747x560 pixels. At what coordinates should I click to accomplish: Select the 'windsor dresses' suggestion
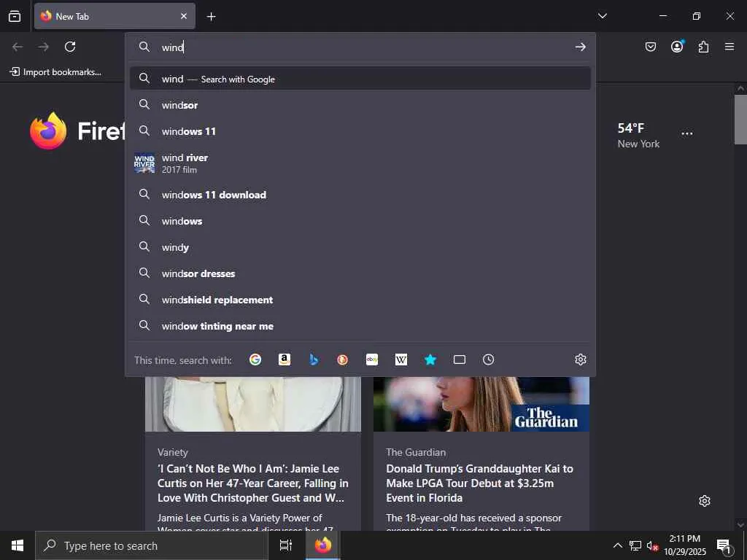point(360,273)
